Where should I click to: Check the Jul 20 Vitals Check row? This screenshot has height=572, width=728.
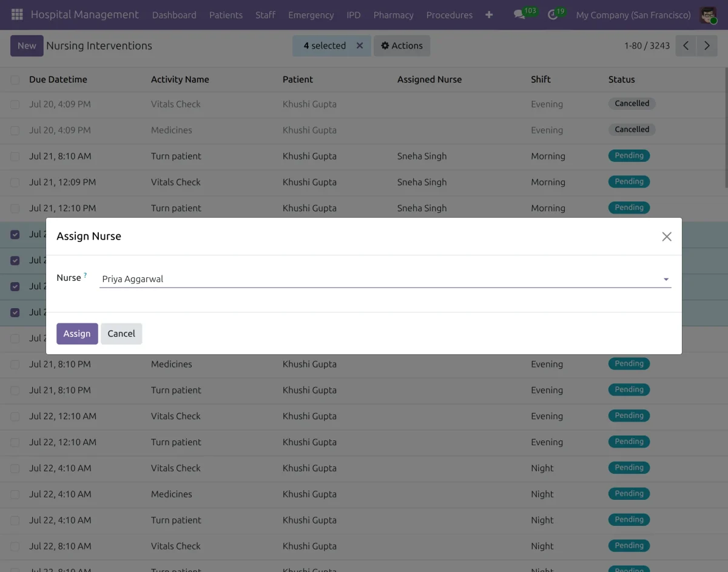[x=15, y=104]
